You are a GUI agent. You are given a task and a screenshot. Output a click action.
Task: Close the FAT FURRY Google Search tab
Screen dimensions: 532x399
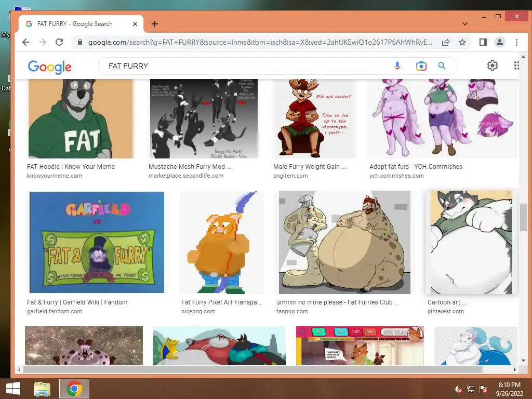coord(135,24)
